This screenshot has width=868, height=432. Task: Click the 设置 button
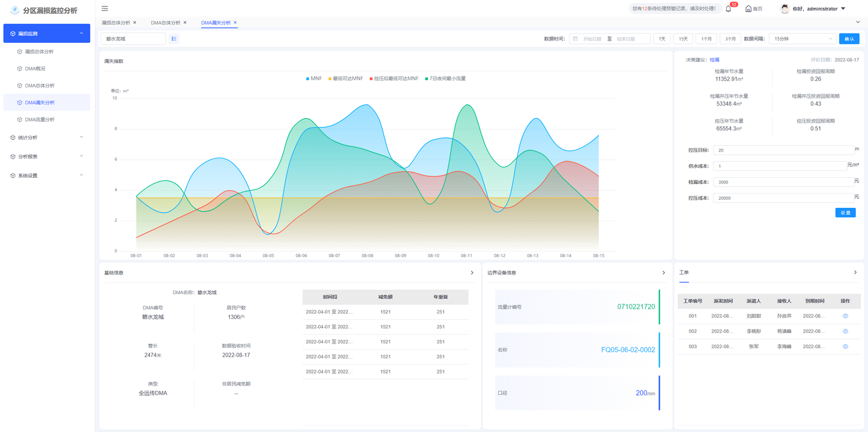(845, 213)
